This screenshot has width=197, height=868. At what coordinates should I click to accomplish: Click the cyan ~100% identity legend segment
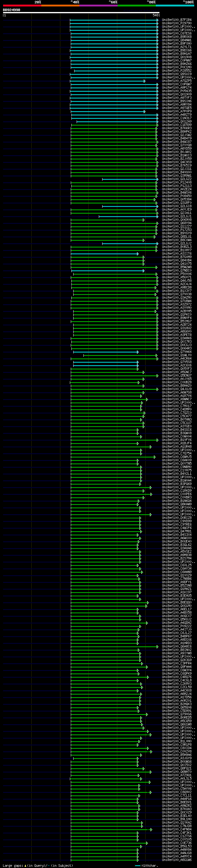click(175, 6)
